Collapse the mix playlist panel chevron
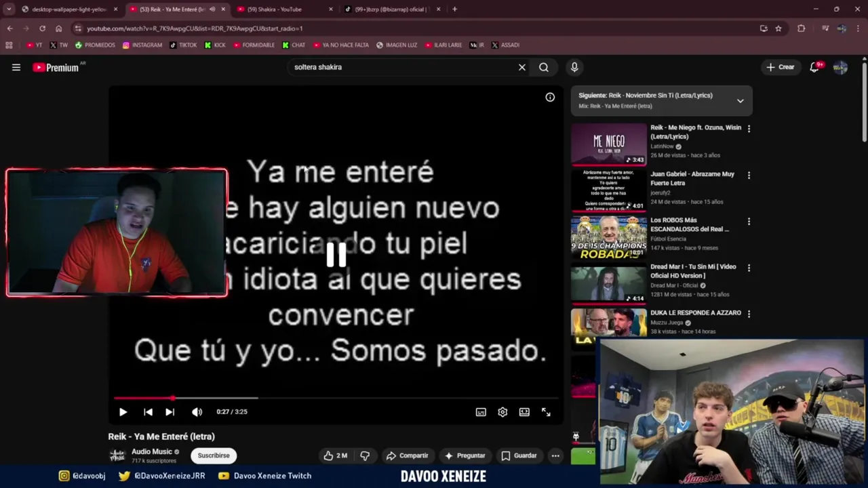 (x=741, y=100)
